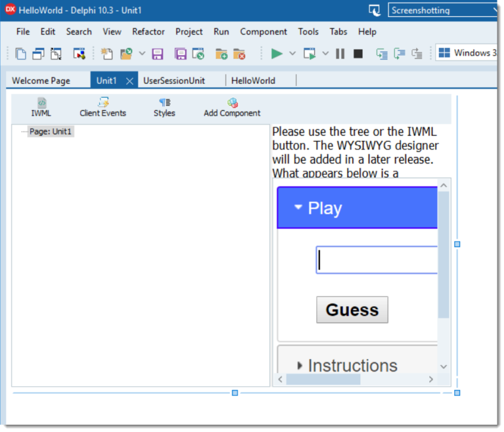Switch to the UserSessionUnit tab
The height and width of the screenshot is (432, 504).
175,81
